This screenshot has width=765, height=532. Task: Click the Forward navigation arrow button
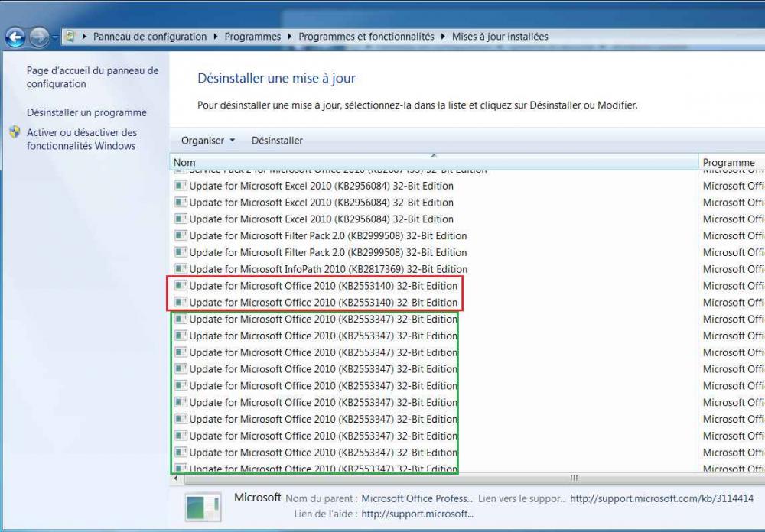[39, 37]
